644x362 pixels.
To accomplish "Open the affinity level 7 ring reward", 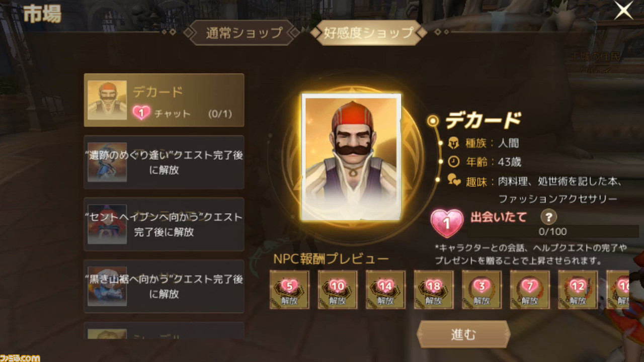I will point(530,290).
